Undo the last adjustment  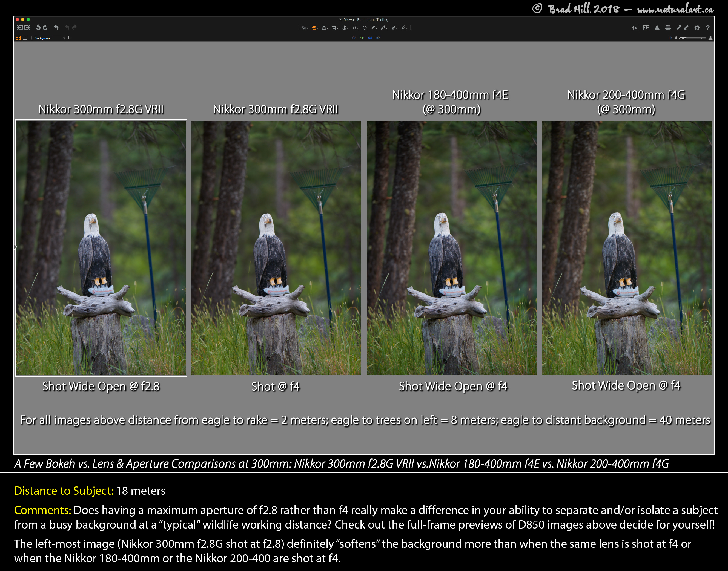(x=67, y=27)
